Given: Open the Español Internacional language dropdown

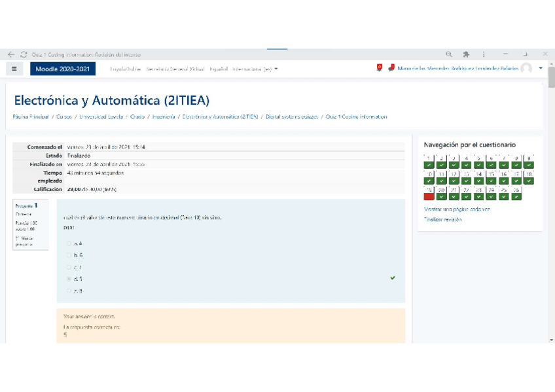Looking at the screenshot, I should pyautogui.click(x=243, y=69).
